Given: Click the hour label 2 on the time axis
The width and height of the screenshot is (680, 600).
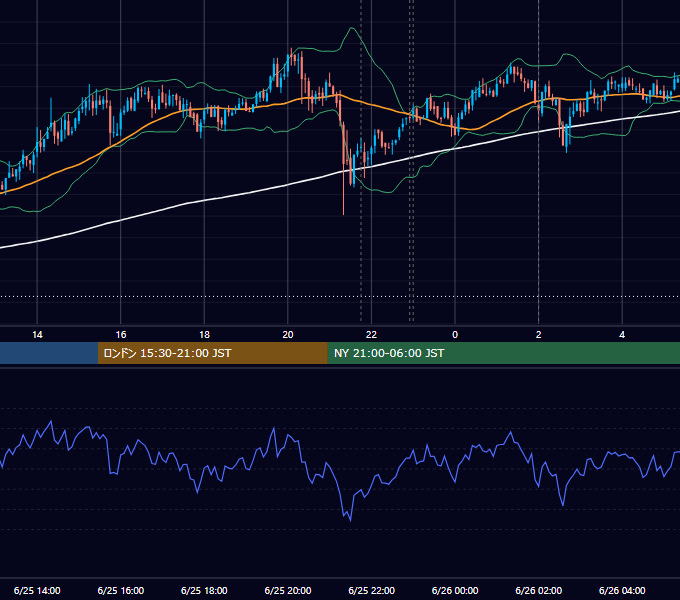Looking at the screenshot, I should (x=538, y=335).
